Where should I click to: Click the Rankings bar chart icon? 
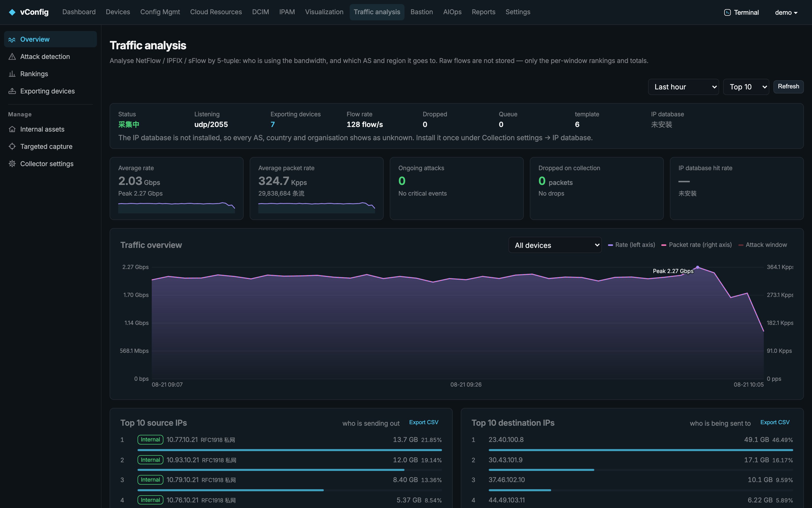tap(12, 74)
